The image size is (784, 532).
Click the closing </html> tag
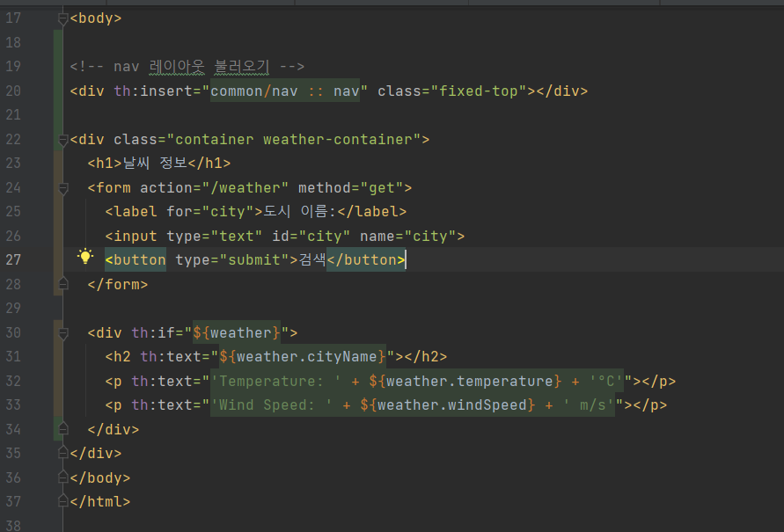pyautogui.click(x=100, y=501)
